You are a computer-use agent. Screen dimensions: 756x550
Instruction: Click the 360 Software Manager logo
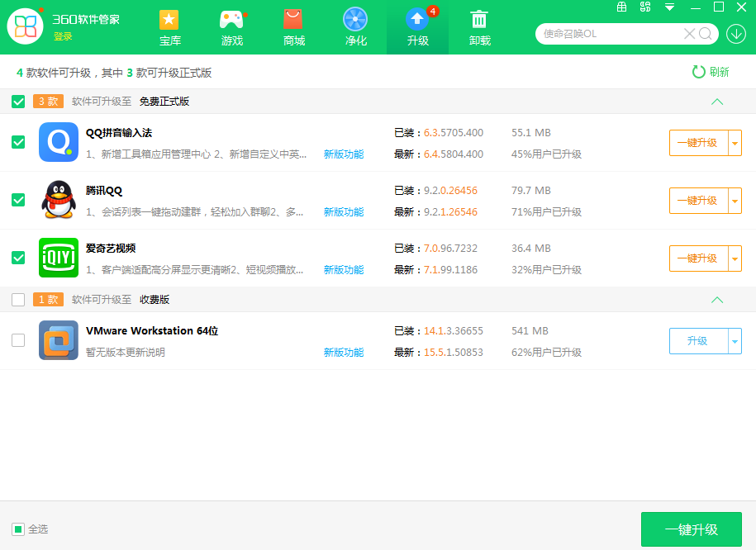click(x=26, y=26)
